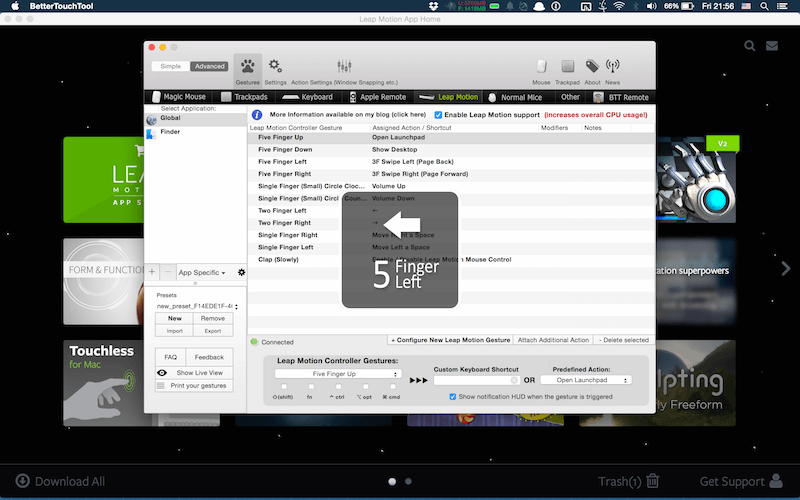Open the Five Finger Up gesture dropdown
Screen dimensions: 800x500
pos(338,374)
